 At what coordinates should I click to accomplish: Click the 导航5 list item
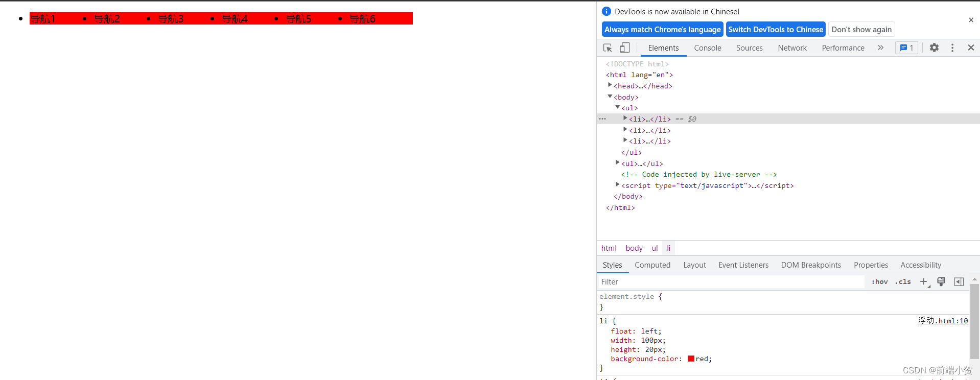(317, 18)
